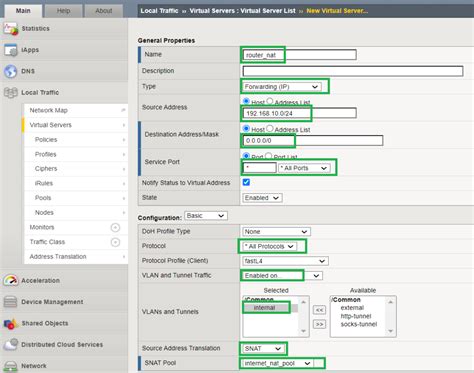The image size is (474, 373).
Task: Open the Policies menu item
Action: (76, 140)
